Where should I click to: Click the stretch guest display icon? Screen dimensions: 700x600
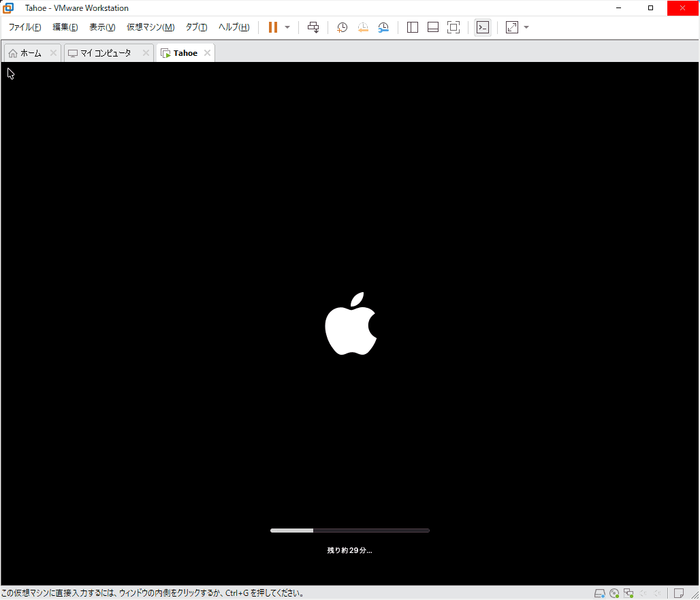[512, 27]
